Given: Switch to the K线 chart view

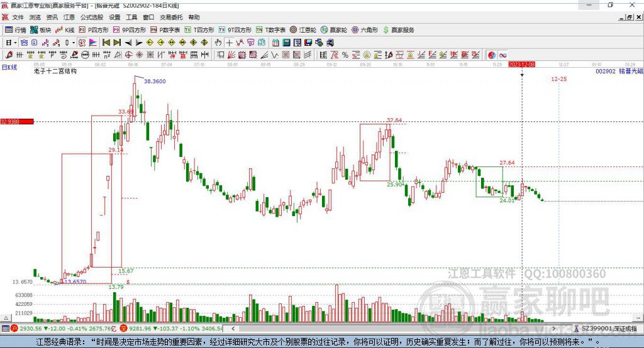Looking at the screenshot, I should (65, 30).
